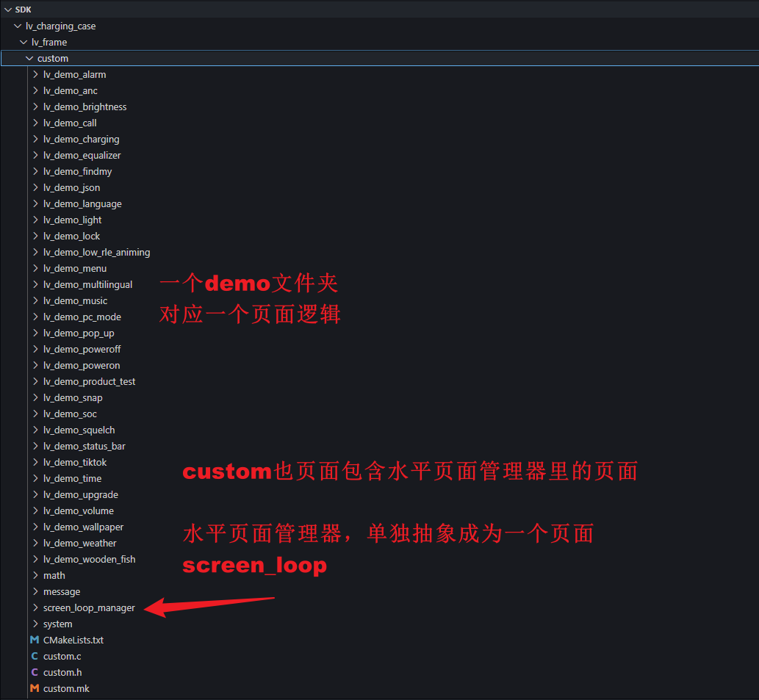Image resolution: width=759 pixels, height=700 pixels.
Task: Collapse the lv_frame folder chevron
Action: (x=24, y=42)
